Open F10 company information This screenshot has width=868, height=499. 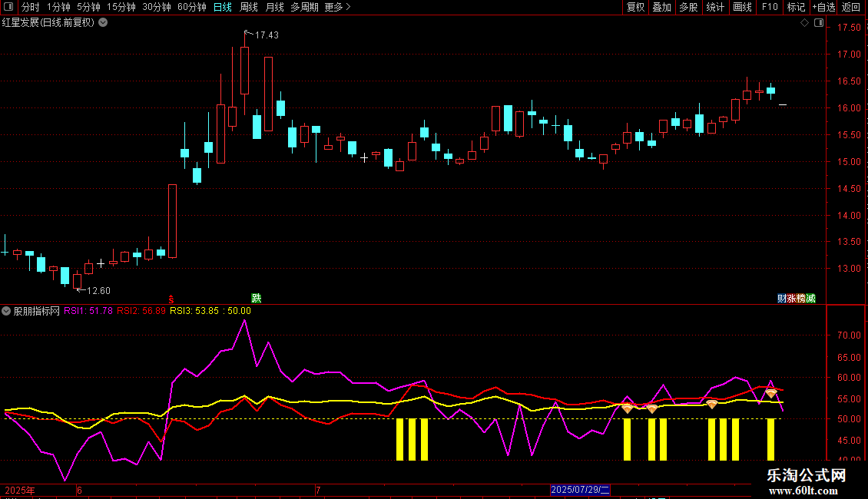pyautogui.click(x=770, y=7)
